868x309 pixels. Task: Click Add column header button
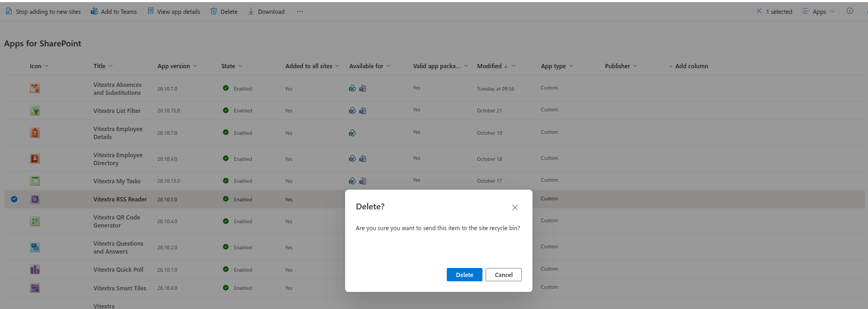[x=689, y=66]
